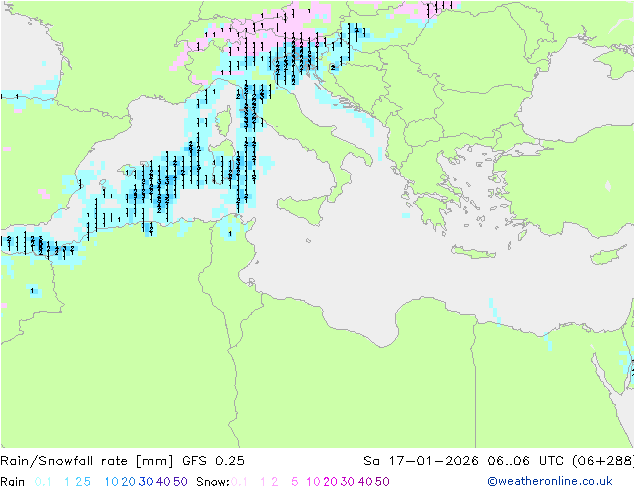
Task: Click the island of Sicily on map
Action: [302, 208]
